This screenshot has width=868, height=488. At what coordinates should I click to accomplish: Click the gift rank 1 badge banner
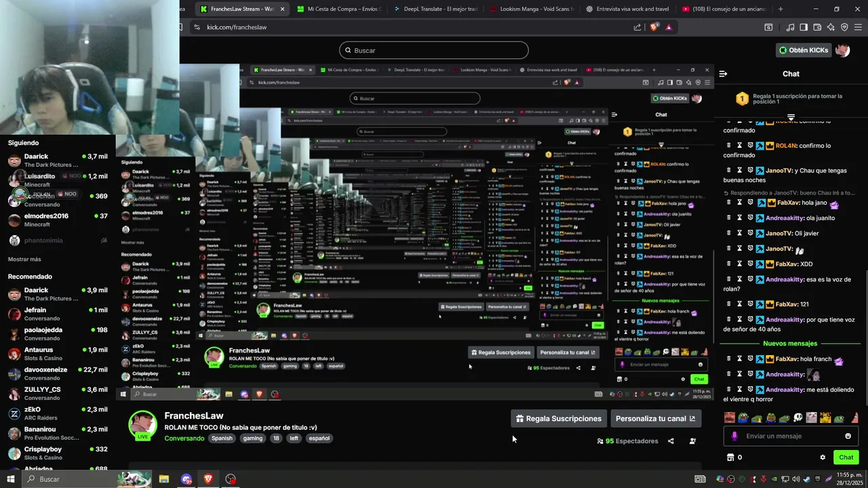point(791,99)
